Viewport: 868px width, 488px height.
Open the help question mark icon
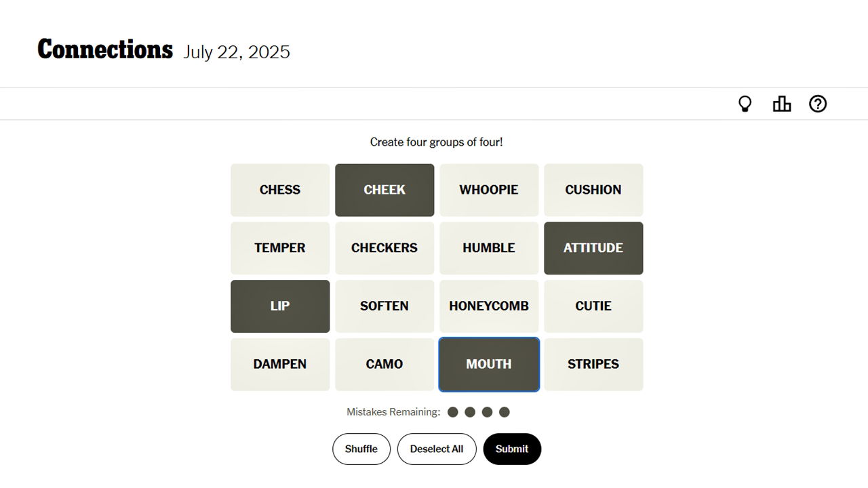[818, 104]
